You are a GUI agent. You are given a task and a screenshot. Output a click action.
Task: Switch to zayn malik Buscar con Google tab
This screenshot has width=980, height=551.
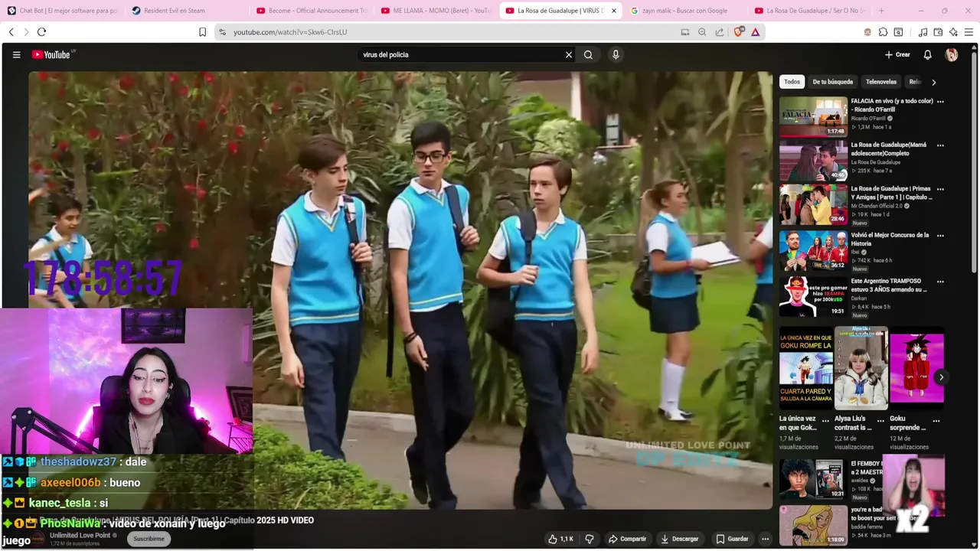(x=685, y=11)
